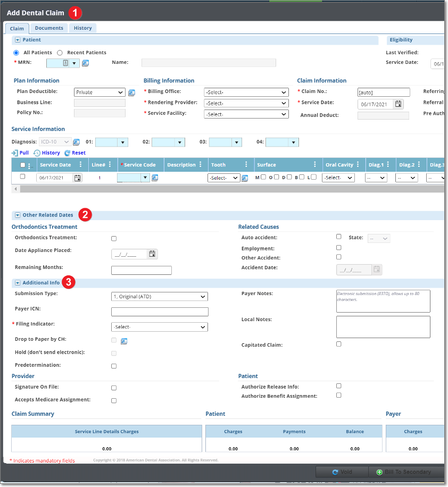Click the Pull link
Screen dimensions: 448x487
20,153
